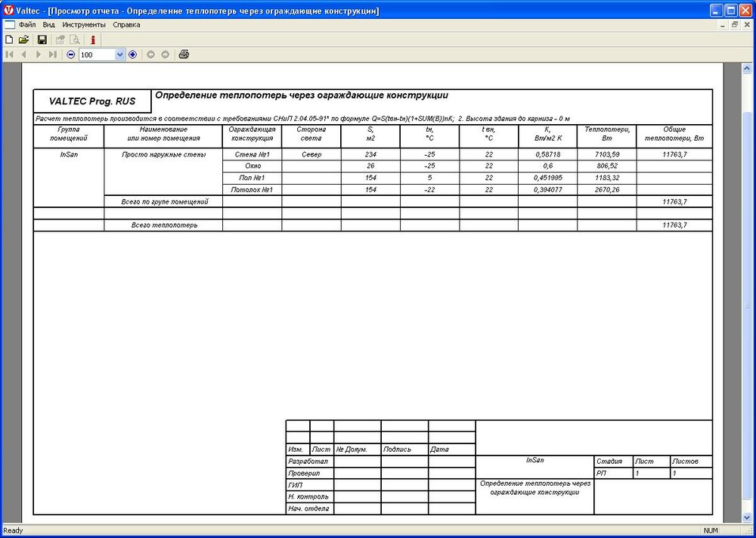
Task: Click the 'Разработал' stamp cell
Action: tap(309, 462)
